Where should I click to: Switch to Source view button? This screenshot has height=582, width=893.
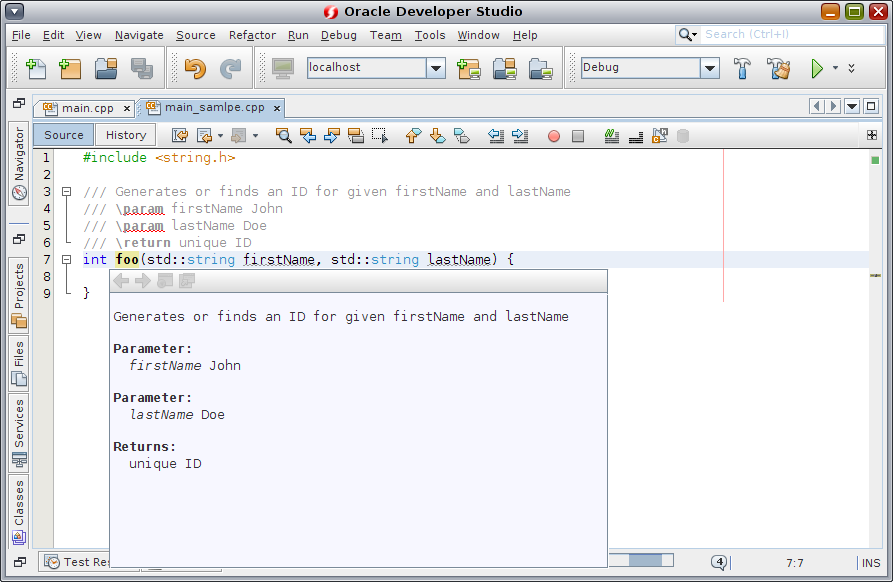64,136
